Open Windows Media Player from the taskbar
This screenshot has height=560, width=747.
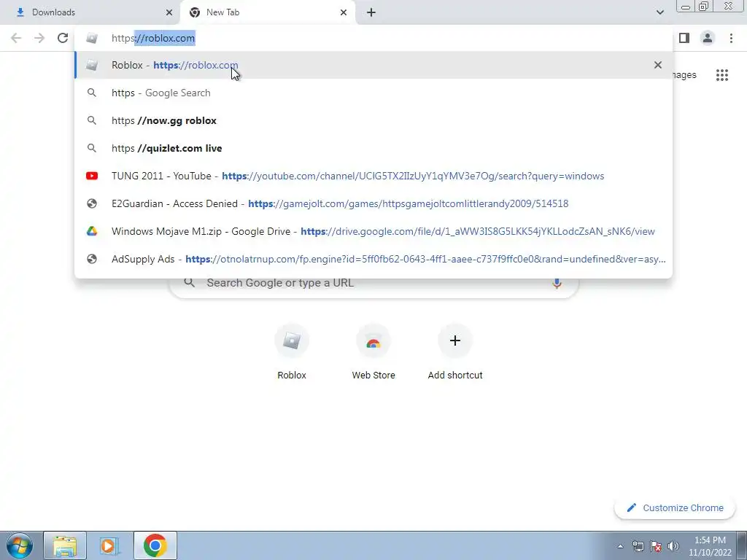tap(109, 545)
